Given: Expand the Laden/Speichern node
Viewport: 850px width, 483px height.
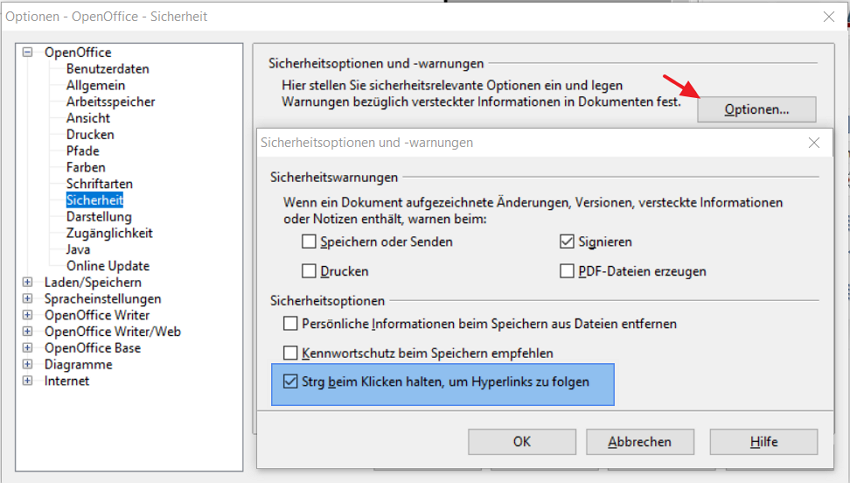Looking at the screenshot, I should [x=28, y=282].
